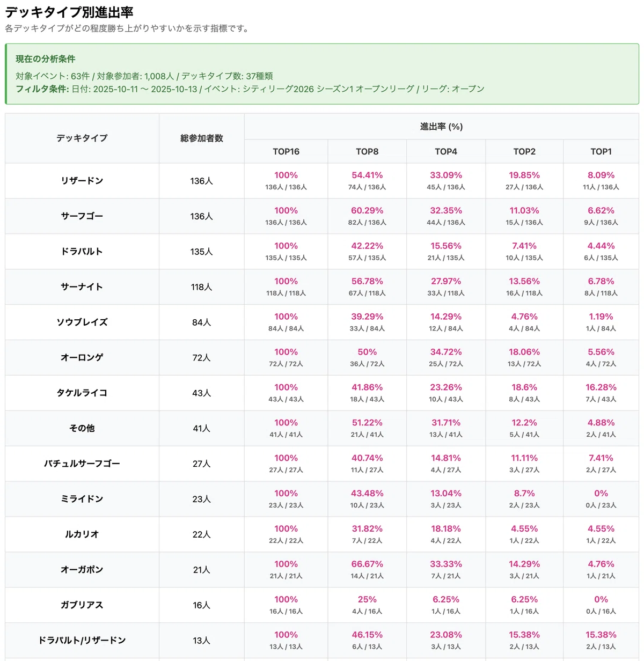Click the サーナイト deck name

click(x=82, y=287)
